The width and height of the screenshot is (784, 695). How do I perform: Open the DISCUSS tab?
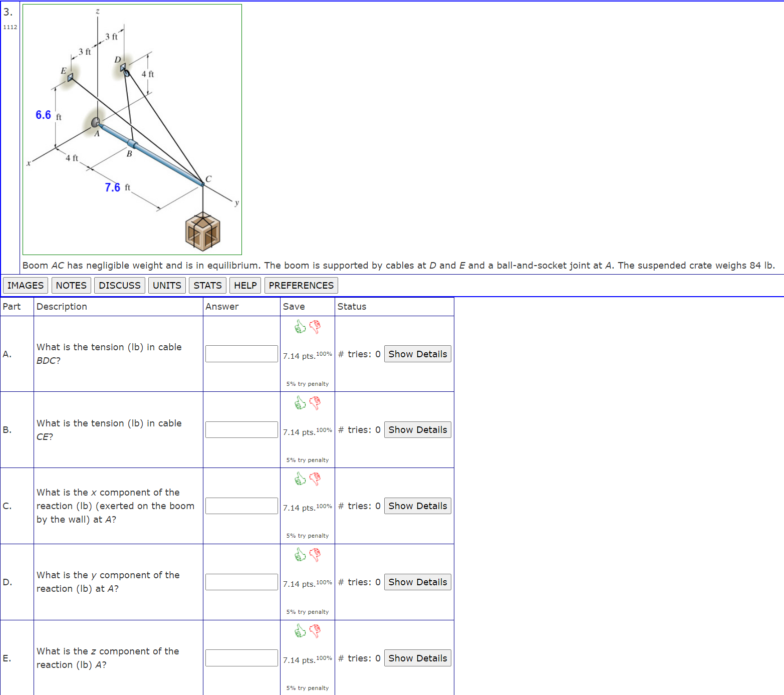120,285
